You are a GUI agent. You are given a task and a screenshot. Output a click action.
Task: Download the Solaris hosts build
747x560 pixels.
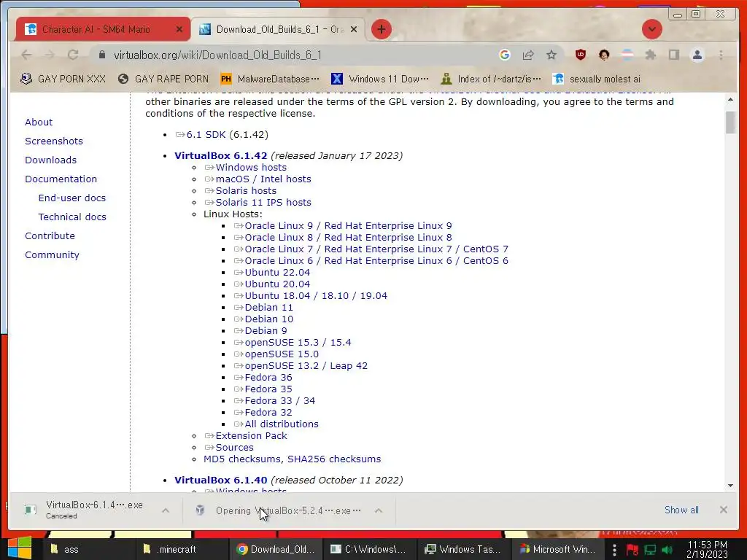pyautogui.click(x=246, y=191)
